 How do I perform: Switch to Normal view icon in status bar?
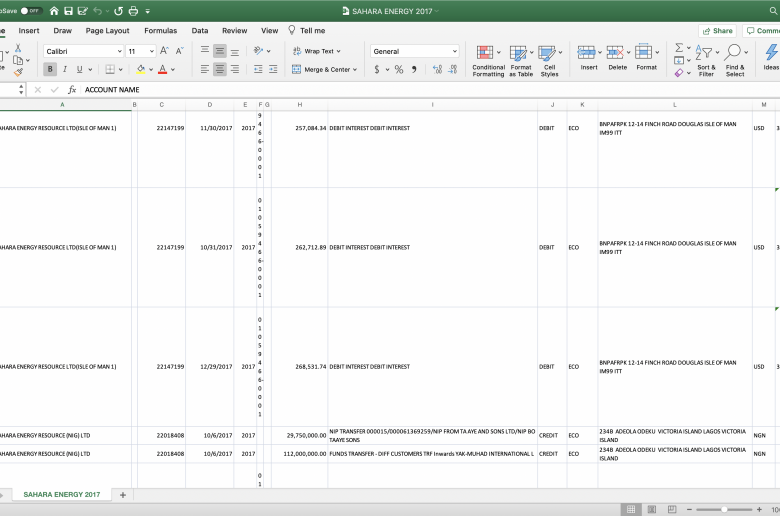click(631, 509)
